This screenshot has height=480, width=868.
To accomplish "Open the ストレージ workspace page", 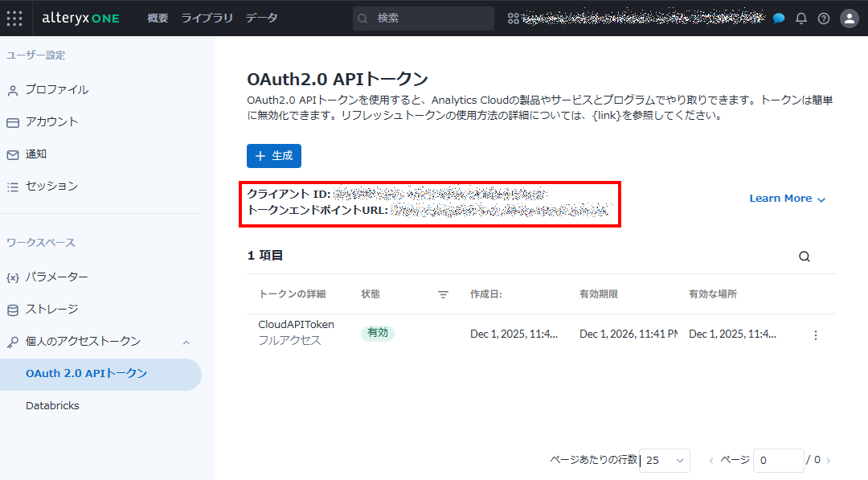I will point(51,310).
